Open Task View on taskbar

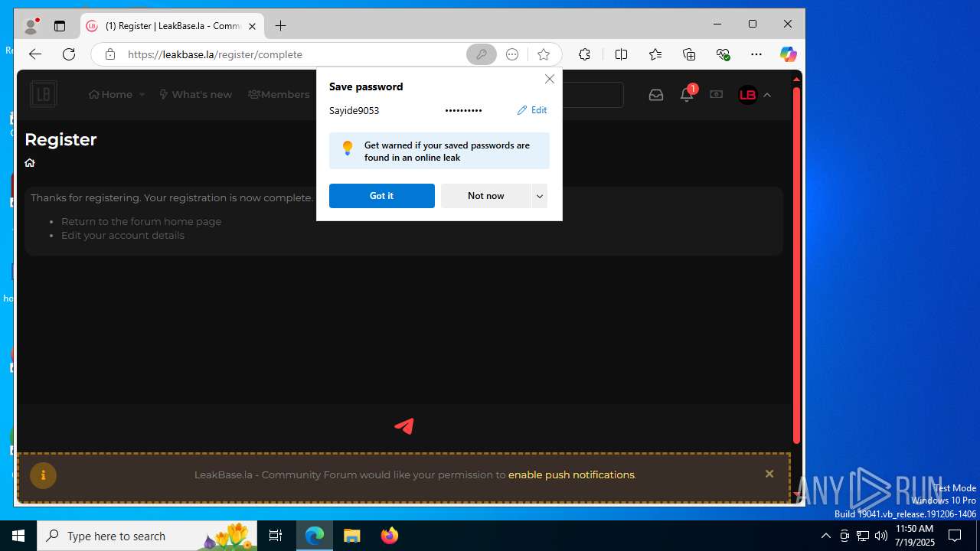pyautogui.click(x=276, y=536)
